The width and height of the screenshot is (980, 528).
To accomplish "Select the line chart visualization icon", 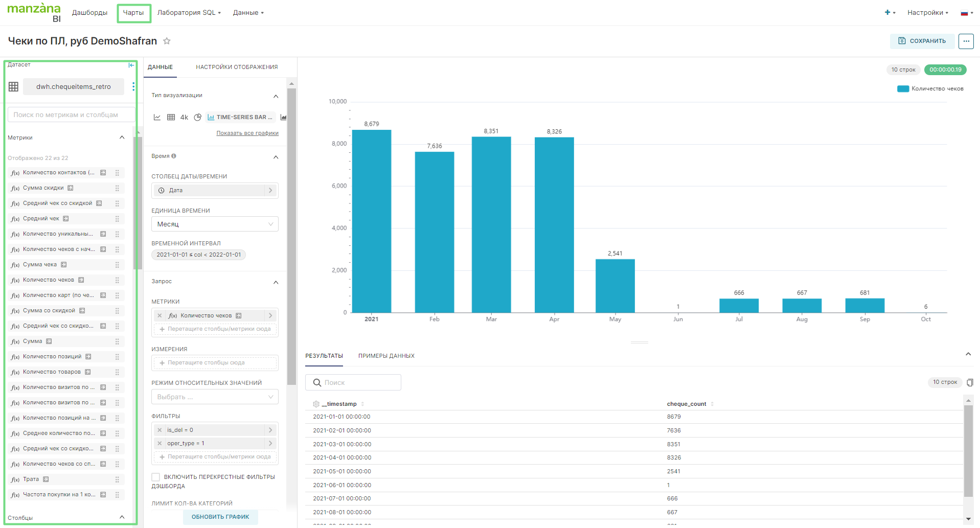I will click(157, 118).
